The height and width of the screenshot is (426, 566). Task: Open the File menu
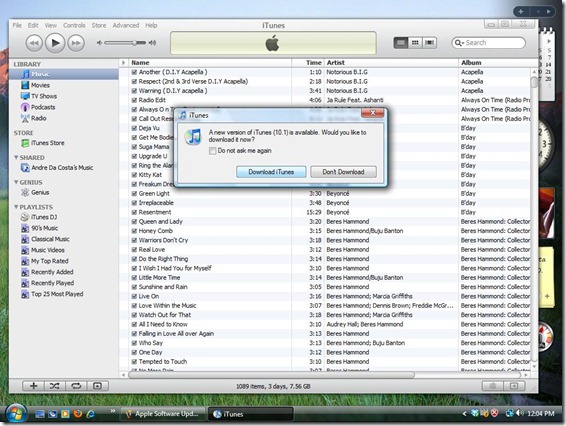(17, 25)
